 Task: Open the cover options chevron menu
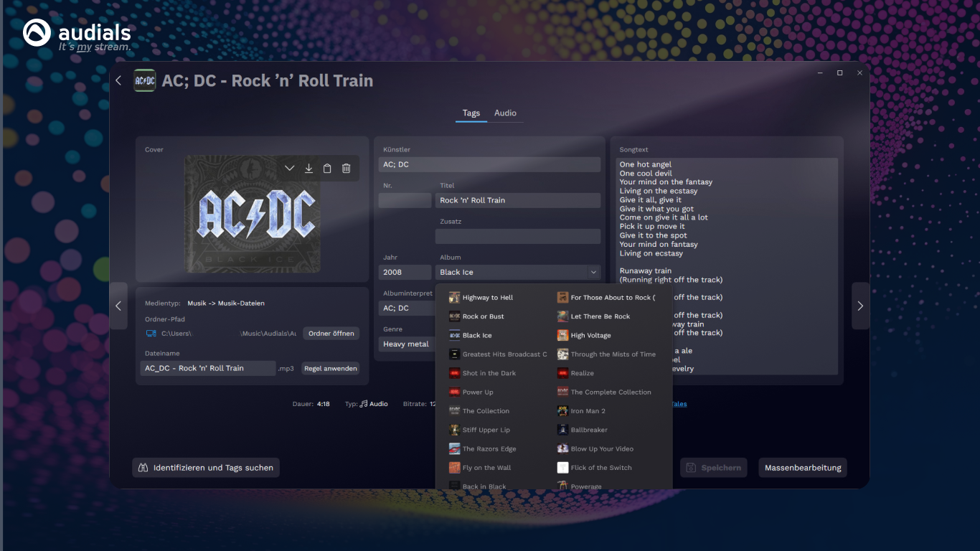pyautogui.click(x=289, y=168)
